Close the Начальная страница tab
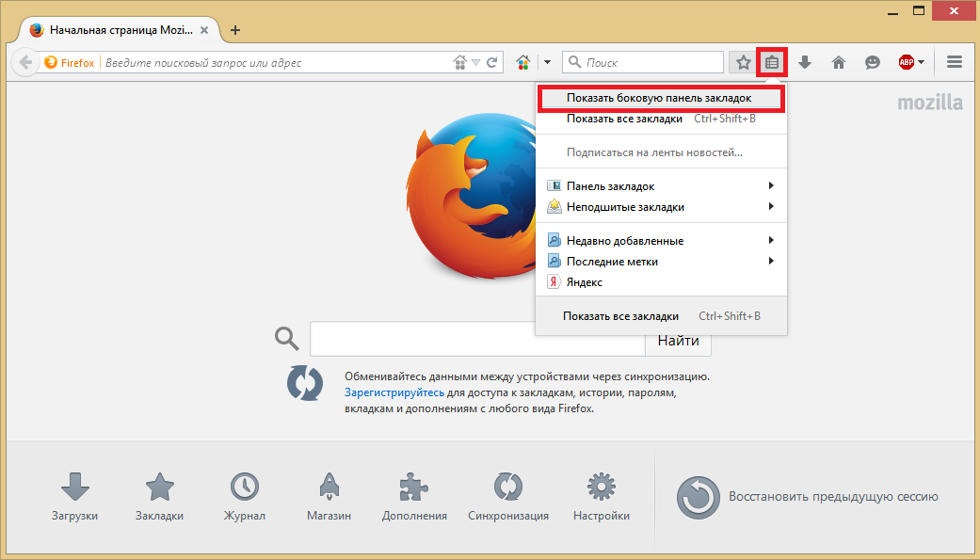The width and height of the screenshot is (980, 560). click(x=203, y=30)
